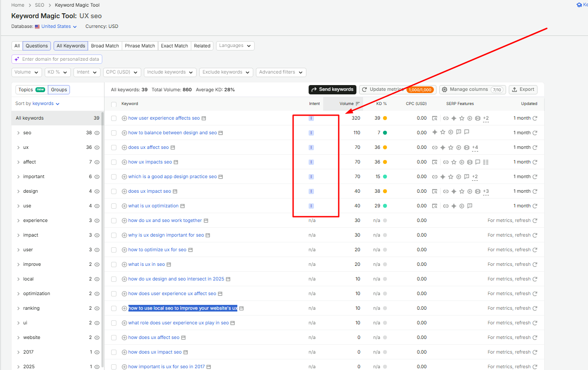Click the Intent 'I' badge in the 'what is ux optimization' row
This screenshot has width=588, height=370.
click(x=311, y=206)
